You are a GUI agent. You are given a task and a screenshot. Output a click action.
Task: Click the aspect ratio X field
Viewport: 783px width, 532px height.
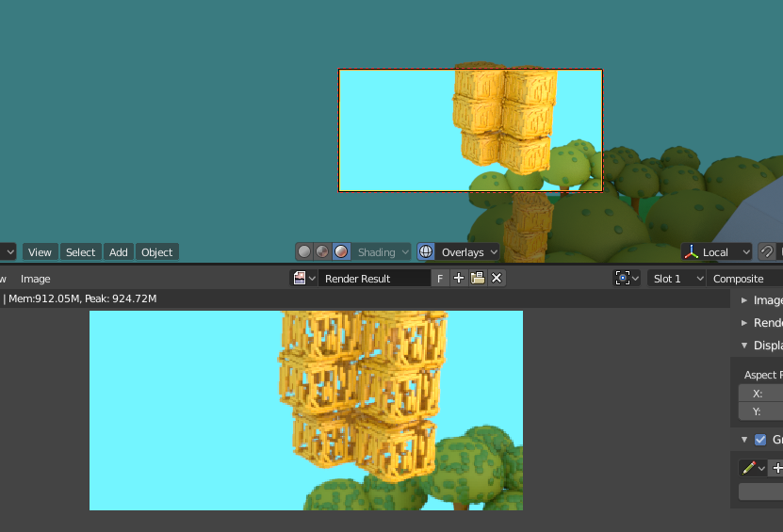[x=761, y=394]
